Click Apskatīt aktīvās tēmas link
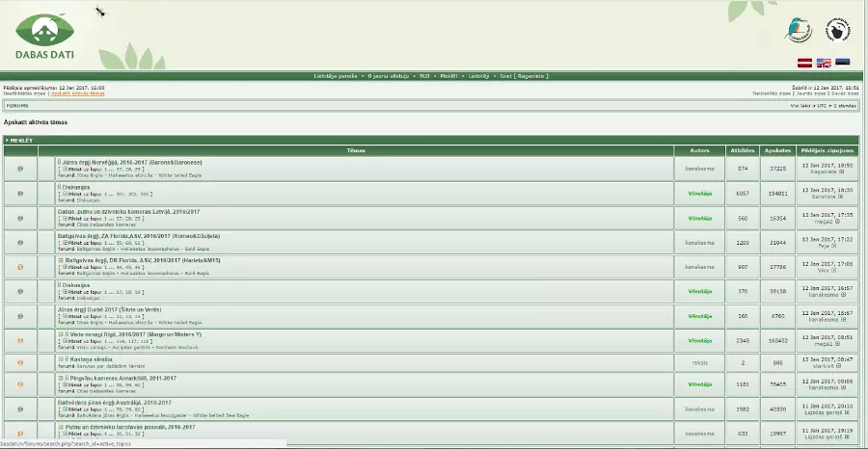Image resolution: width=868 pixels, height=449 pixels. (77, 93)
